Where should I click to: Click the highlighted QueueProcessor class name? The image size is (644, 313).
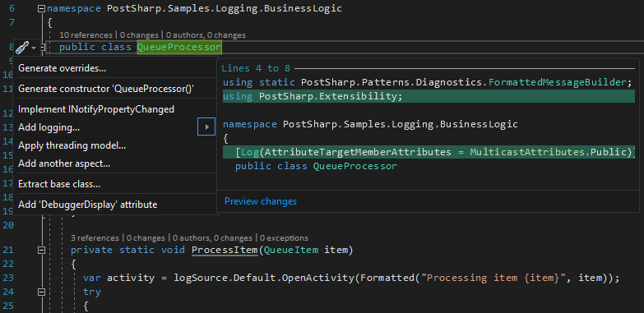pyautogui.click(x=179, y=47)
